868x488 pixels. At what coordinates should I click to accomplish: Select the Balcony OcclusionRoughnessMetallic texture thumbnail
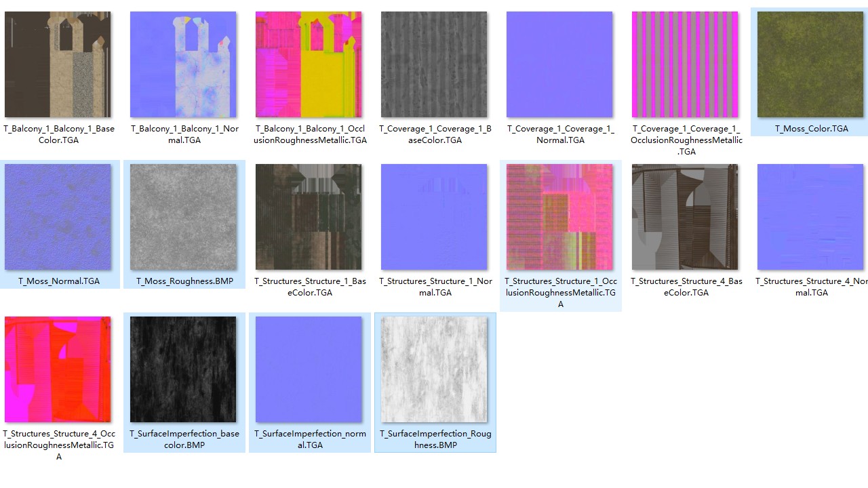[x=309, y=64]
